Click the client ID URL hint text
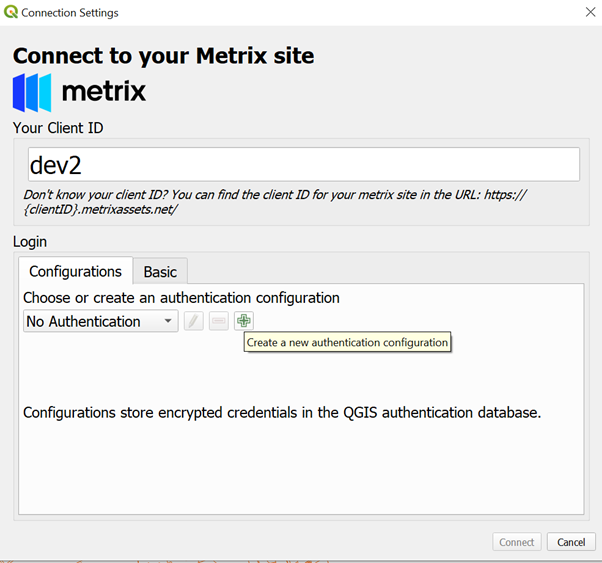 click(275, 202)
